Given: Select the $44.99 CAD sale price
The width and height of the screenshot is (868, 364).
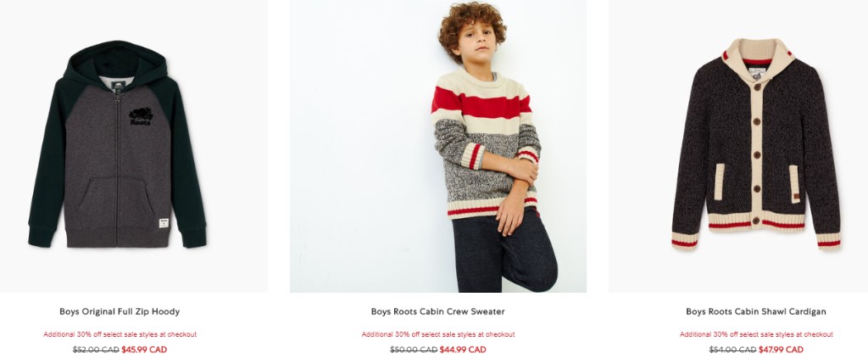Looking at the screenshot, I should pos(463,350).
